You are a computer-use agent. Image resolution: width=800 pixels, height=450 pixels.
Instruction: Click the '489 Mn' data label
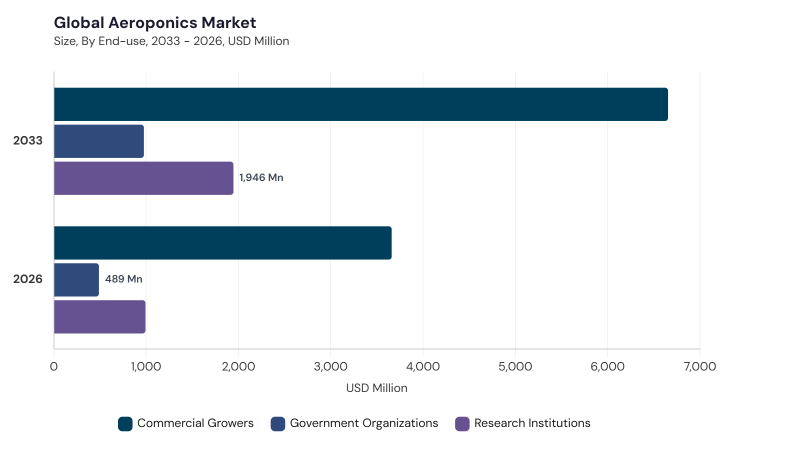tap(123, 279)
